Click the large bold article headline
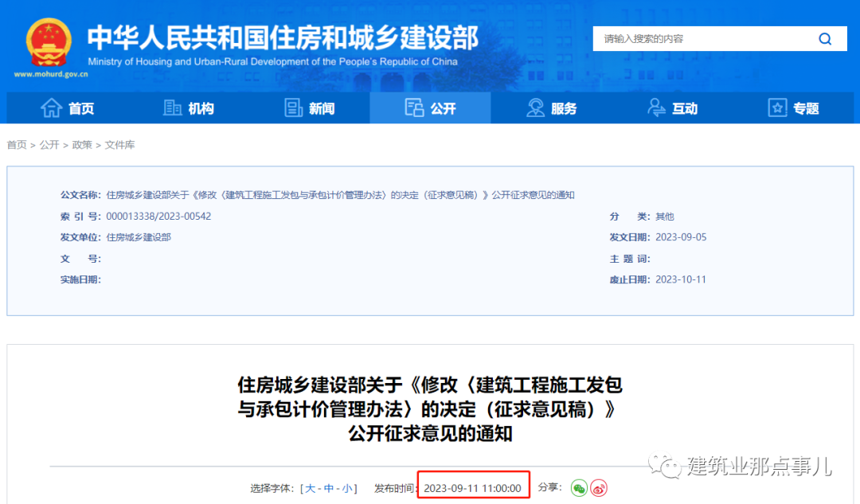Image resolution: width=860 pixels, height=504 pixels. click(x=430, y=408)
